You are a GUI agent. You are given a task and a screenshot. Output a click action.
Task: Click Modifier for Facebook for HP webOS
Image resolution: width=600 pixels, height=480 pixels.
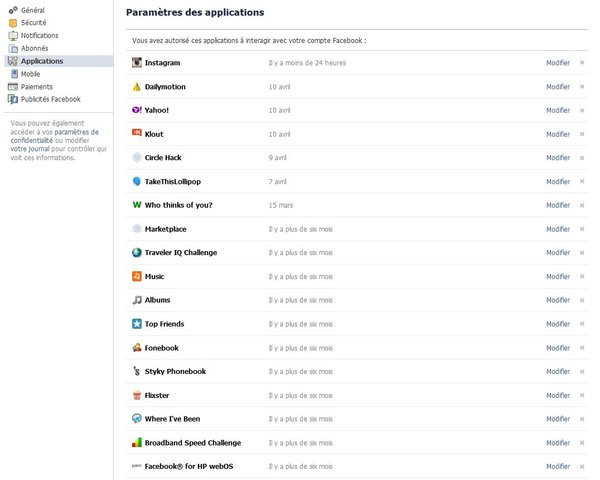pyautogui.click(x=558, y=466)
